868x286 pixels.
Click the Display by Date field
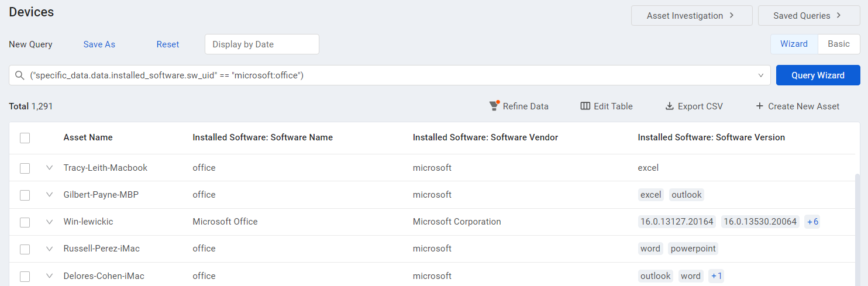click(x=262, y=44)
